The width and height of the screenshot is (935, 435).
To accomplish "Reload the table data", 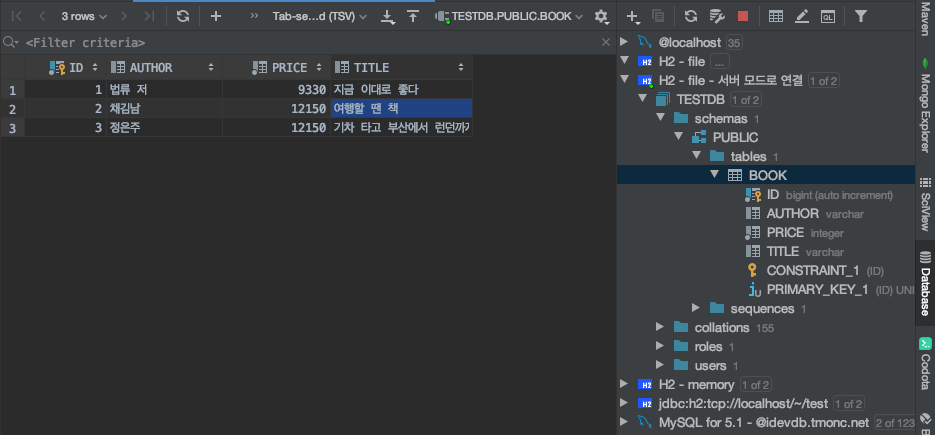I will (183, 16).
